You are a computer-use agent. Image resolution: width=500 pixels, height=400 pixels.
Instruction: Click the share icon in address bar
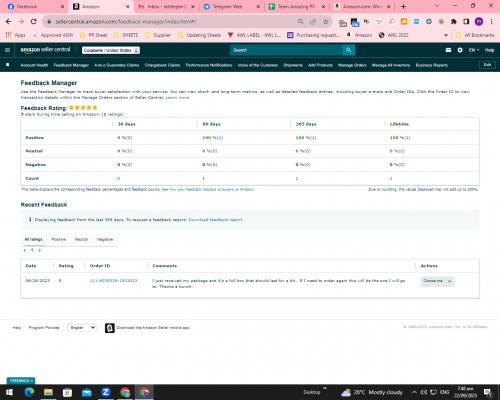click(x=313, y=22)
